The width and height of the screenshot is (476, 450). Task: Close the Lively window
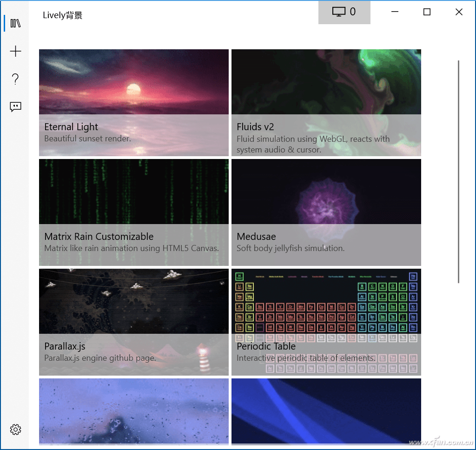click(459, 12)
